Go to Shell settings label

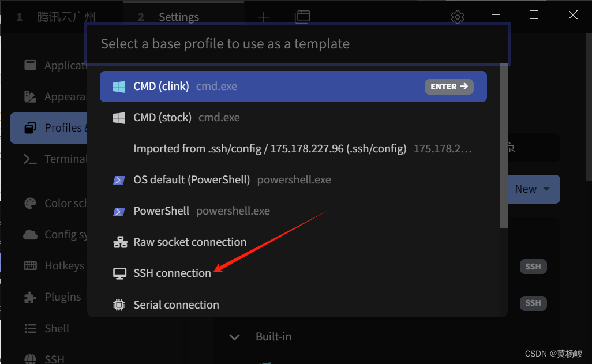[x=57, y=328]
